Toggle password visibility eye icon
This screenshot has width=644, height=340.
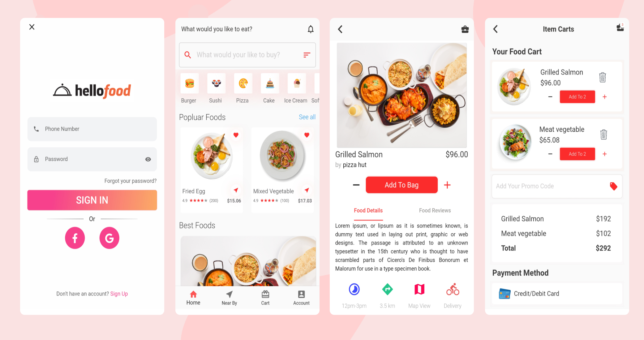[148, 159]
